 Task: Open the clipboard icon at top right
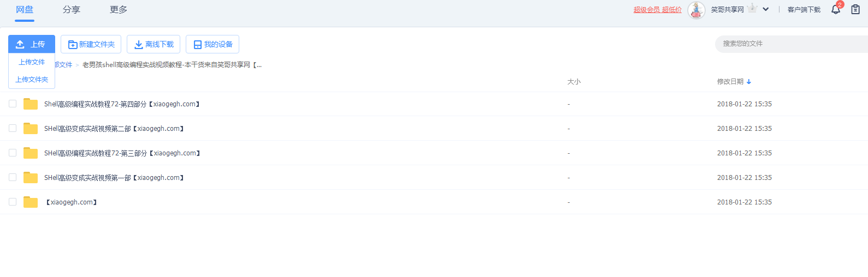click(855, 9)
